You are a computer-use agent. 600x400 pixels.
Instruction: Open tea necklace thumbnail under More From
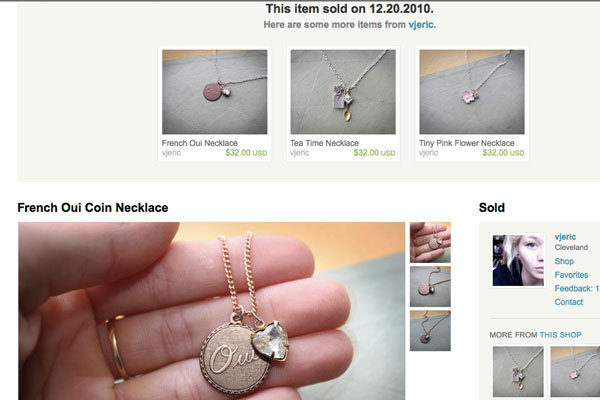coord(518,372)
